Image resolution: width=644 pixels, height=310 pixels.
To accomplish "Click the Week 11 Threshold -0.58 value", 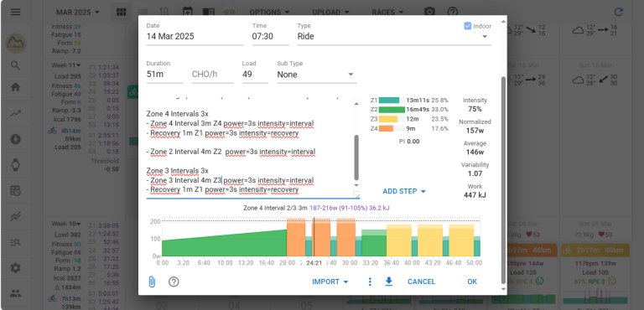I will tap(111, 169).
